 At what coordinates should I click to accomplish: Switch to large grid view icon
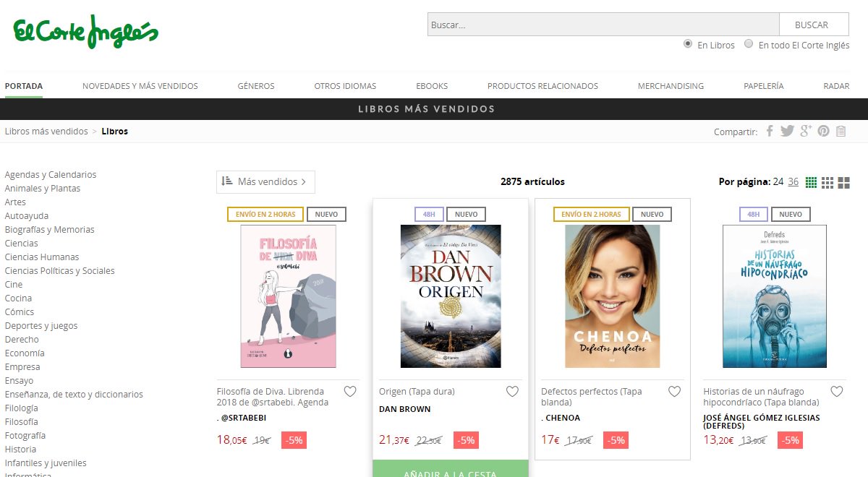pyautogui.click(x=844, y=182)
